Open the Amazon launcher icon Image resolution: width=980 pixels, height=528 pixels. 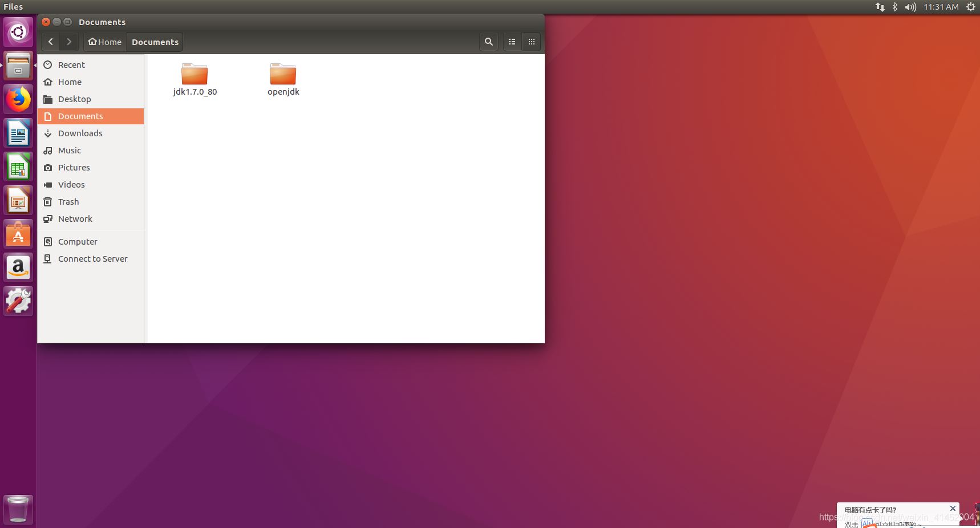[x=18, y=267]
